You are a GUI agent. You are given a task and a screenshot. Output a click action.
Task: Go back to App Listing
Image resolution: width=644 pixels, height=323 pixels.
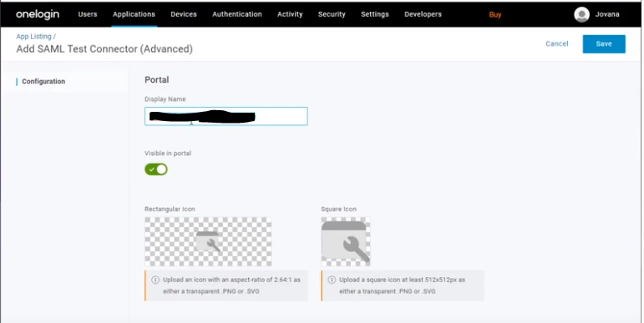(33, 37)
